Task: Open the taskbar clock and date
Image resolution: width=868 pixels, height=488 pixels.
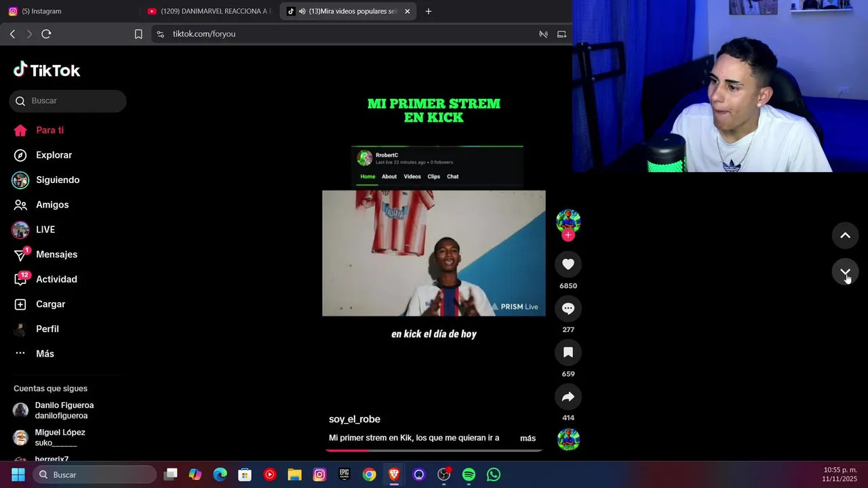Action: [x=840, y=474]
